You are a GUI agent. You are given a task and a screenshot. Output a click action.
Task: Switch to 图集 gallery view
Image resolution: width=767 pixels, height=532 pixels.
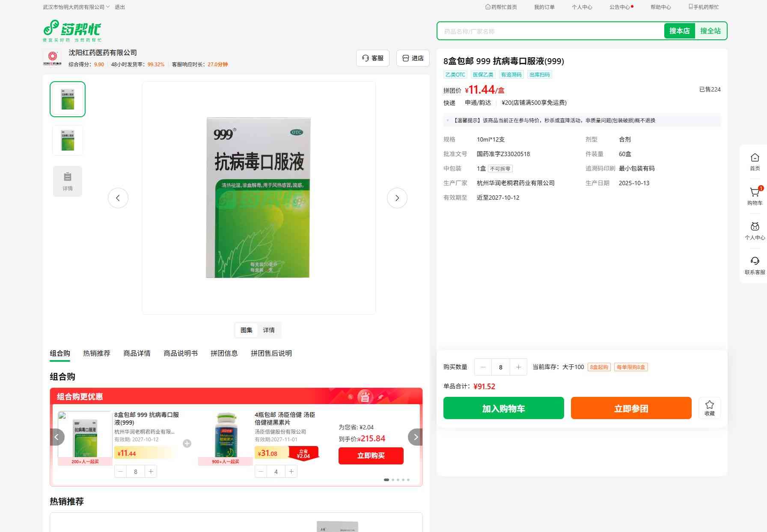[246, 330]
